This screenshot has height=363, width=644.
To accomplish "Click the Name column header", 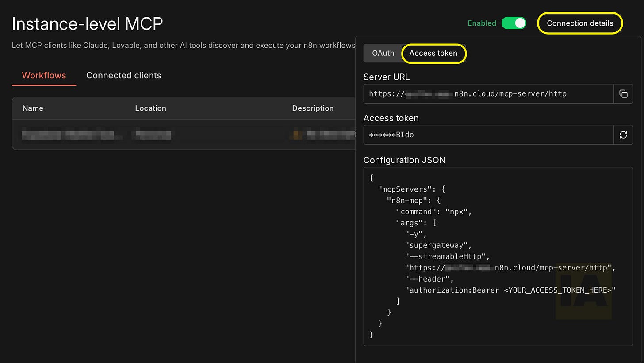I will click(33, 108).
